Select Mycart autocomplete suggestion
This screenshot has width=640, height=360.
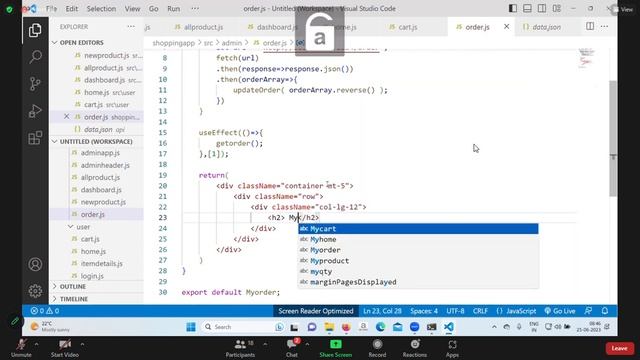coord(418,229)
